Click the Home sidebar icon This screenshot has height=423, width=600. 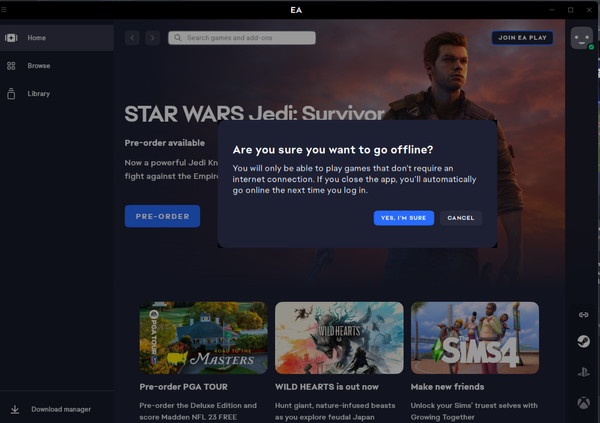pos(11,38)
